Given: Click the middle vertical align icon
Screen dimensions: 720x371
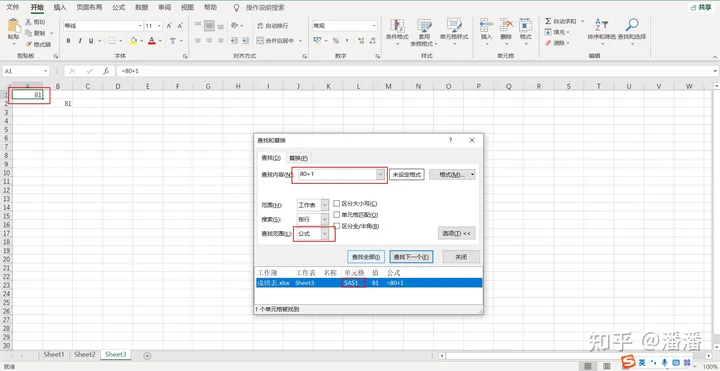Looking at the screenshot, I should (x=209, y=26).
